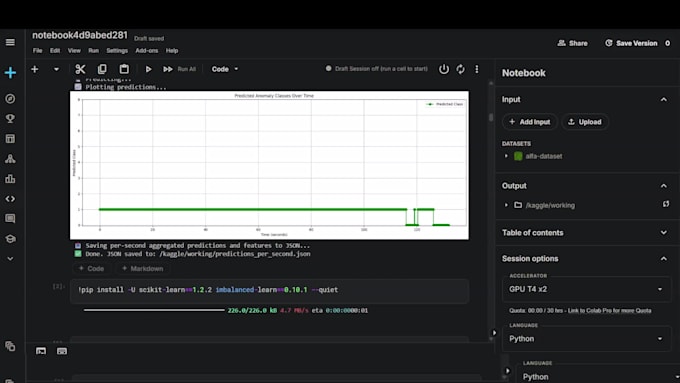Collapse the Input section chevron
Image resolution: width=680 pixels, height=383 pixels.
point(664,99)
